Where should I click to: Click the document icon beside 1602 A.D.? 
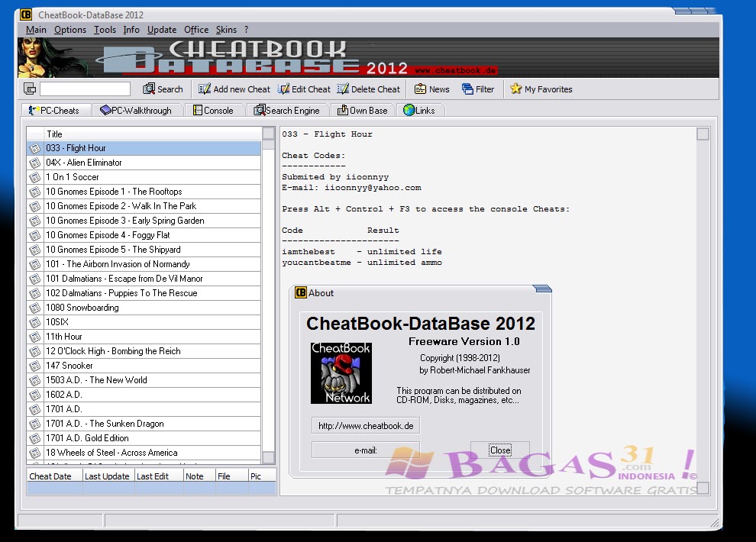click(x=34, y=395)
